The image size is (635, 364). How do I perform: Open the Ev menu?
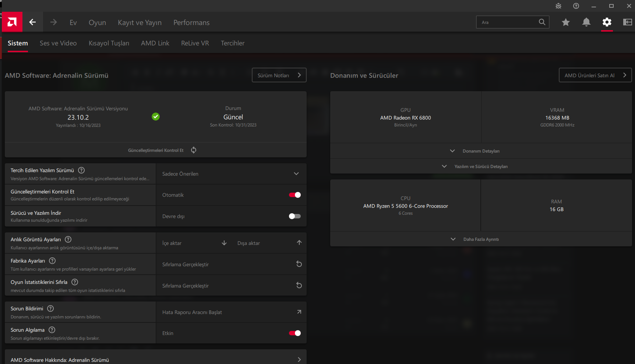73,22
